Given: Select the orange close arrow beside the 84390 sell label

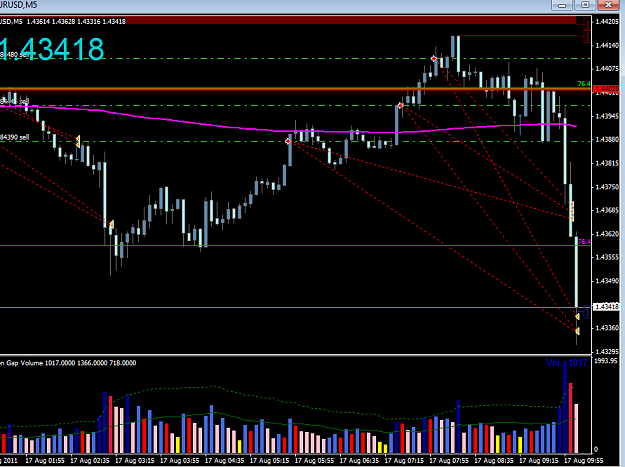Looking at the screenshot, I should [x=78, y=141].
